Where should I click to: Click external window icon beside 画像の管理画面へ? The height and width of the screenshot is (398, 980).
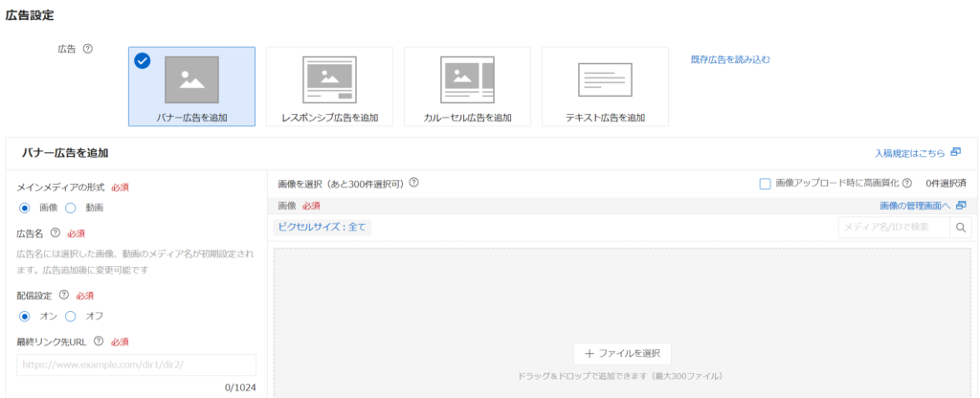pyautogui.click(x=961, y=205)
